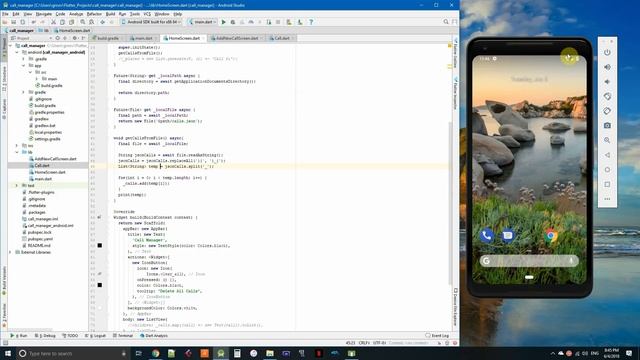Viewport: 640px width, 360px height.
Task: Open the File menu
Action: [x=5, y=14]
